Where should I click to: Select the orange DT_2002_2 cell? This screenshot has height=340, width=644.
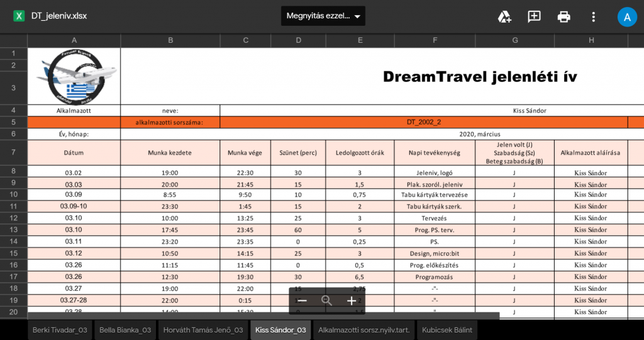pos(423,122)
